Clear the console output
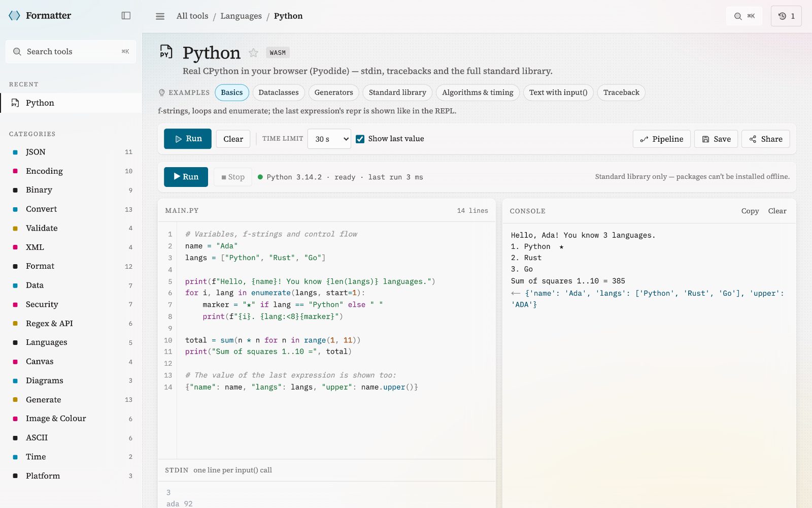 click(777, 211)
